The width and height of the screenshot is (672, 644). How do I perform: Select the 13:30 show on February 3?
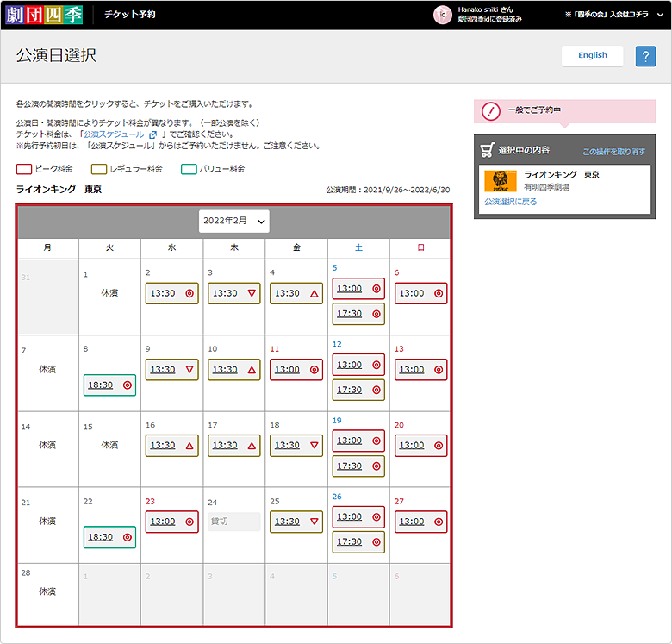click(234, 293)
